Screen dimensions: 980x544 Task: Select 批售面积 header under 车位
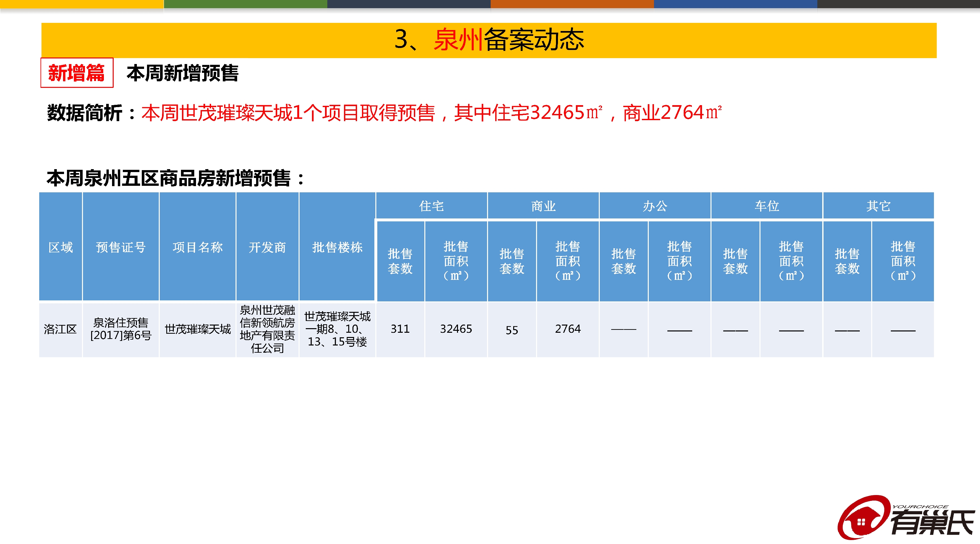791,261
